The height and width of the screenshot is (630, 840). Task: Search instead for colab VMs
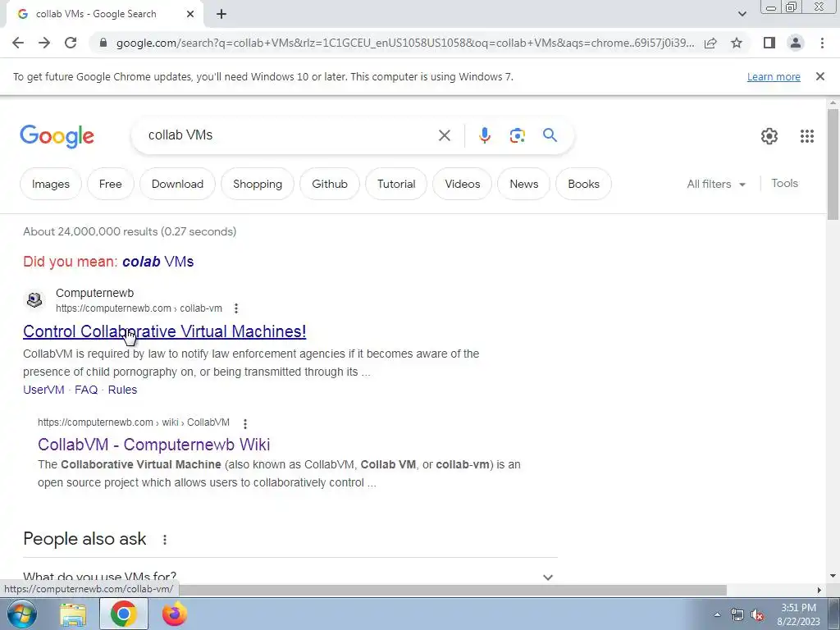coord(157,262)
